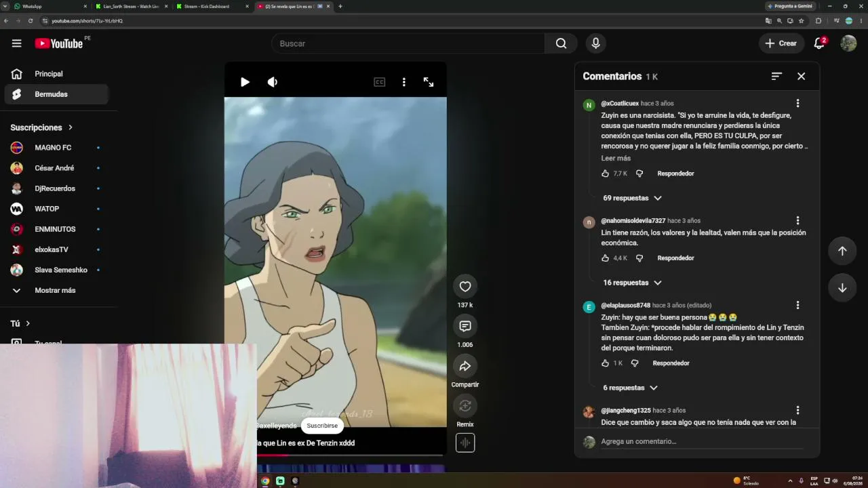Open the Short's sound page icon
The height and width of the screenshot is (488, 868).
[465, 443]
